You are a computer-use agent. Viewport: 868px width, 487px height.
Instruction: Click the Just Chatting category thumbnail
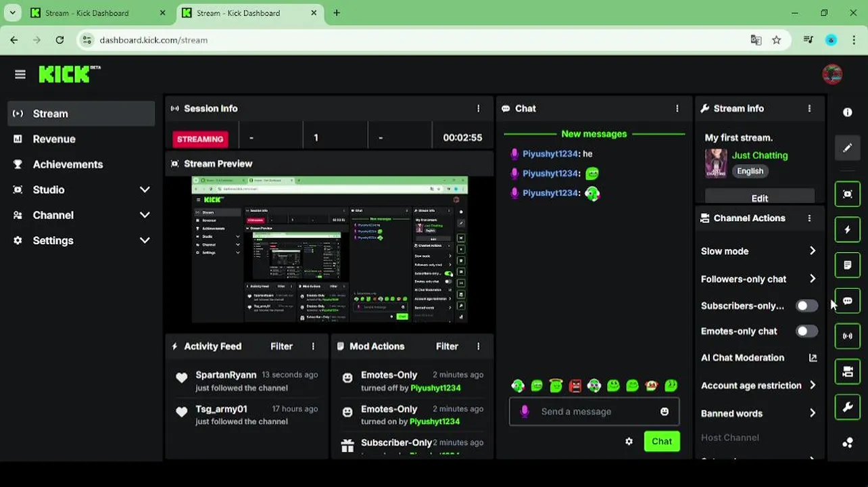716,163
